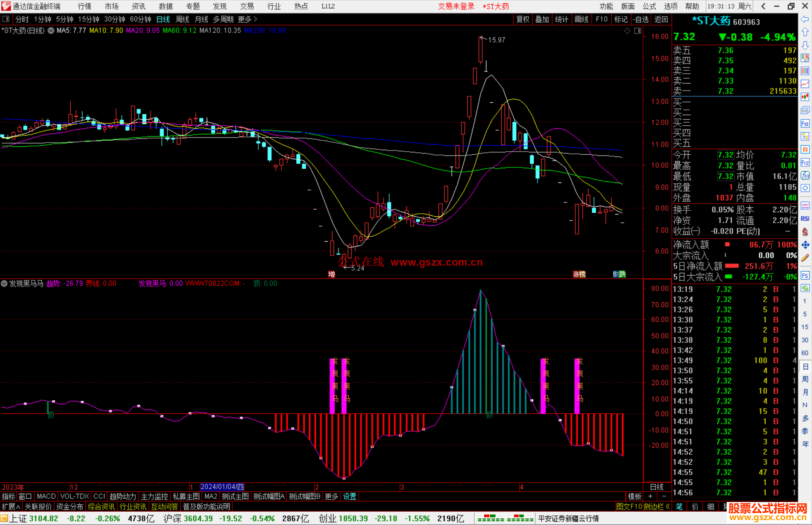Expand the 更多 period options chevron

click(x=255, y=19)
